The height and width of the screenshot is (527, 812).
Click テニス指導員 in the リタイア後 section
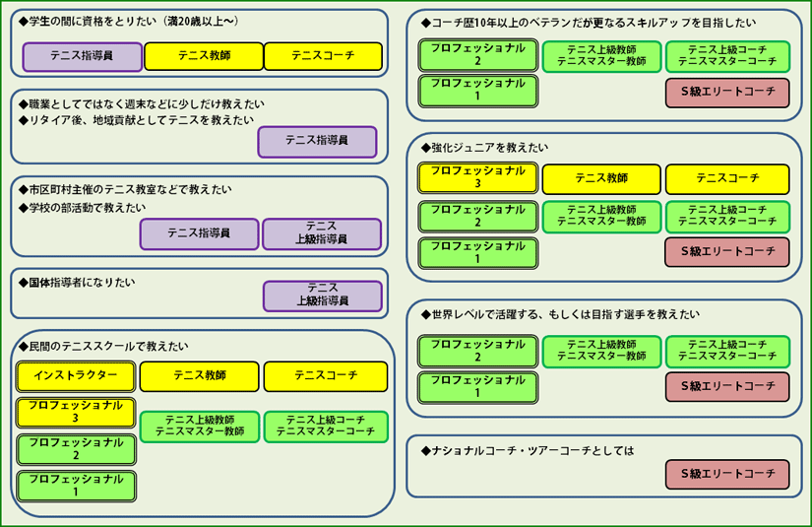coord(317,142)
